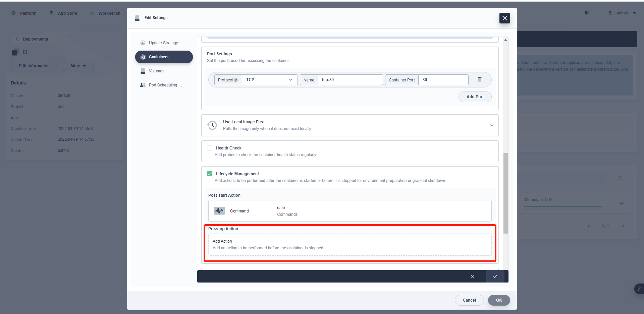Click the Cancel button

[469, 300]
